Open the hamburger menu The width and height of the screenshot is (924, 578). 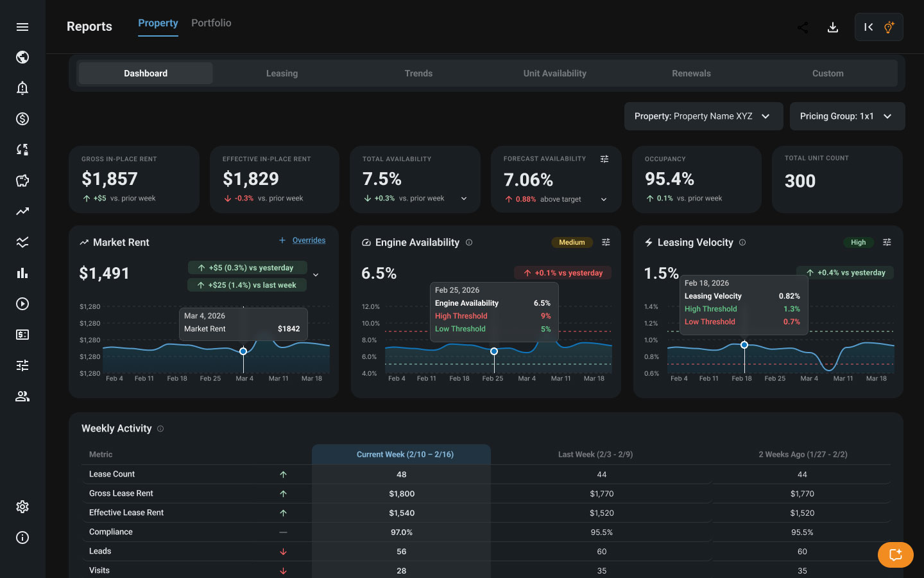[x=22, y=27]
